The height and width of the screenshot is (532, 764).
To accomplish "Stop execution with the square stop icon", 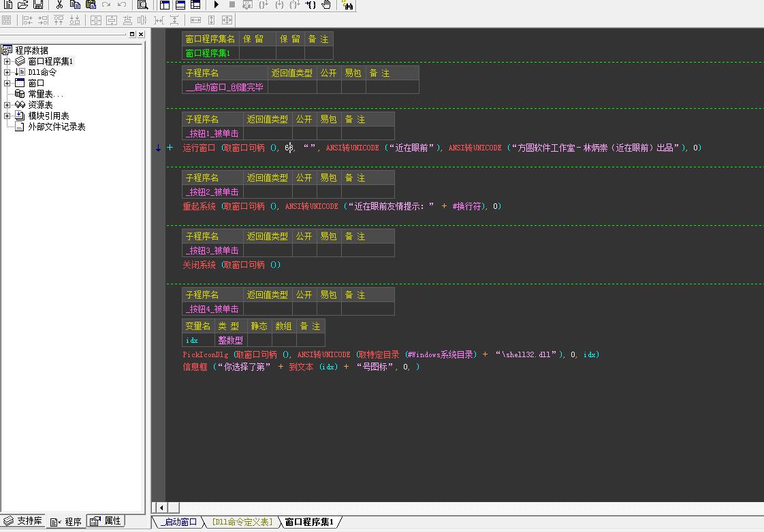I will click(232, 5).
